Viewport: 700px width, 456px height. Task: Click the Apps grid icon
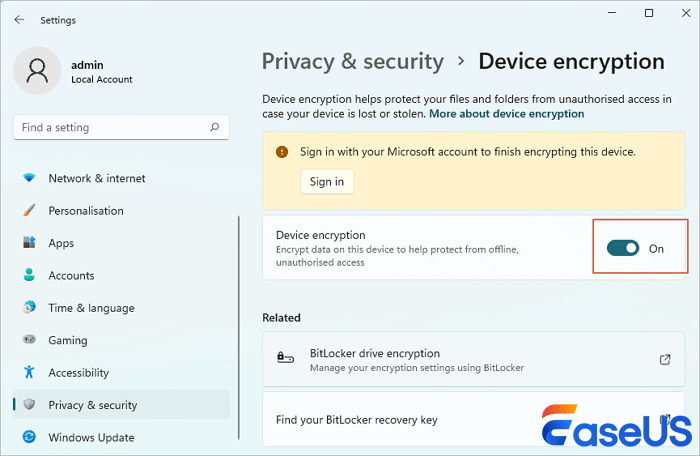(x=29, y=243)
